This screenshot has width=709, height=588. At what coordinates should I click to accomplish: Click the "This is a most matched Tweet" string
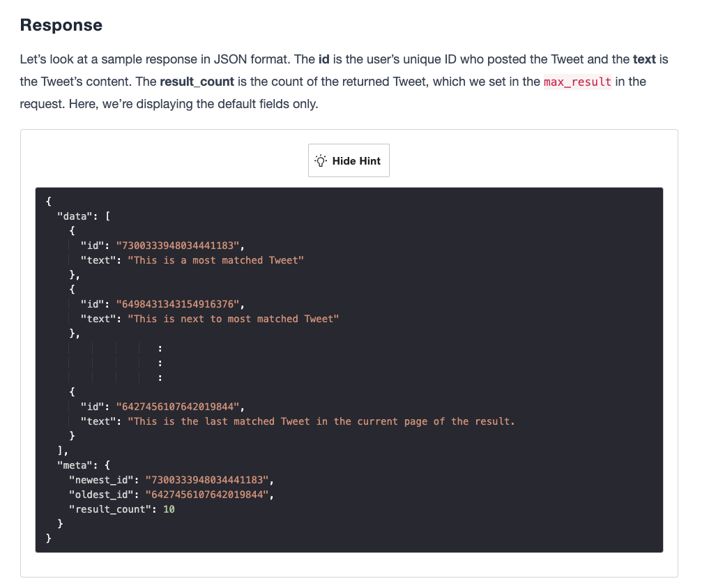[x=215, y=260]
